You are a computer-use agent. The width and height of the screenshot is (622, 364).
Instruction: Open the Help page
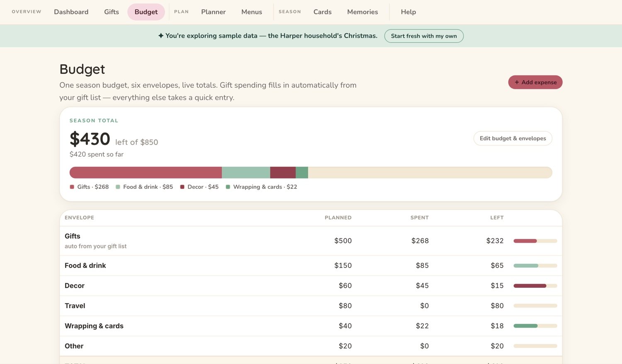(x=408, y=12)
